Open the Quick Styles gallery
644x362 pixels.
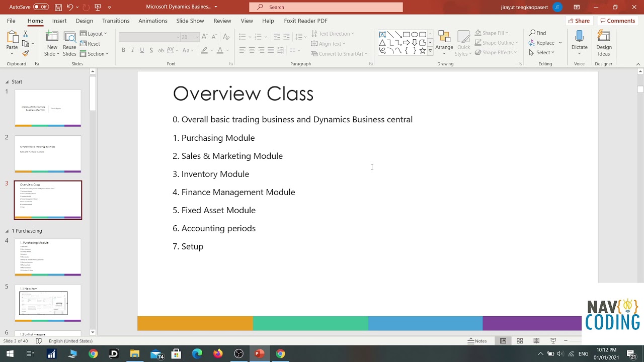pyautogui.click(x=463, y=44)
